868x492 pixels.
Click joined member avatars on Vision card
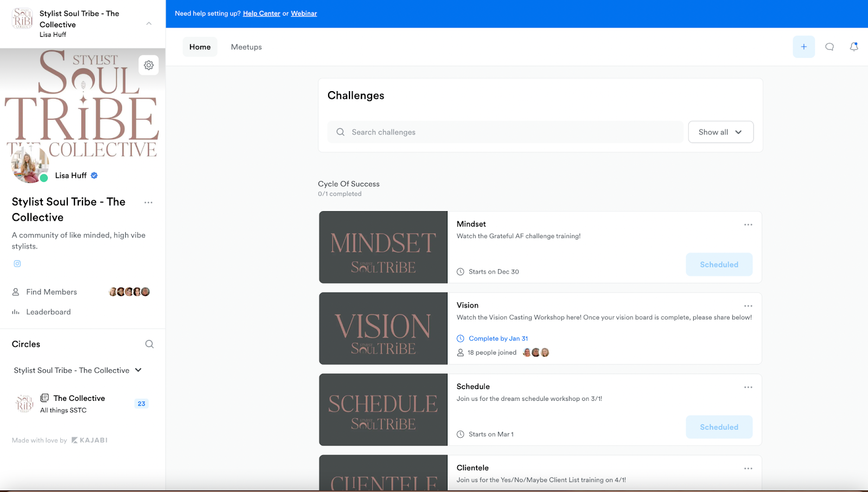[536, 353]
